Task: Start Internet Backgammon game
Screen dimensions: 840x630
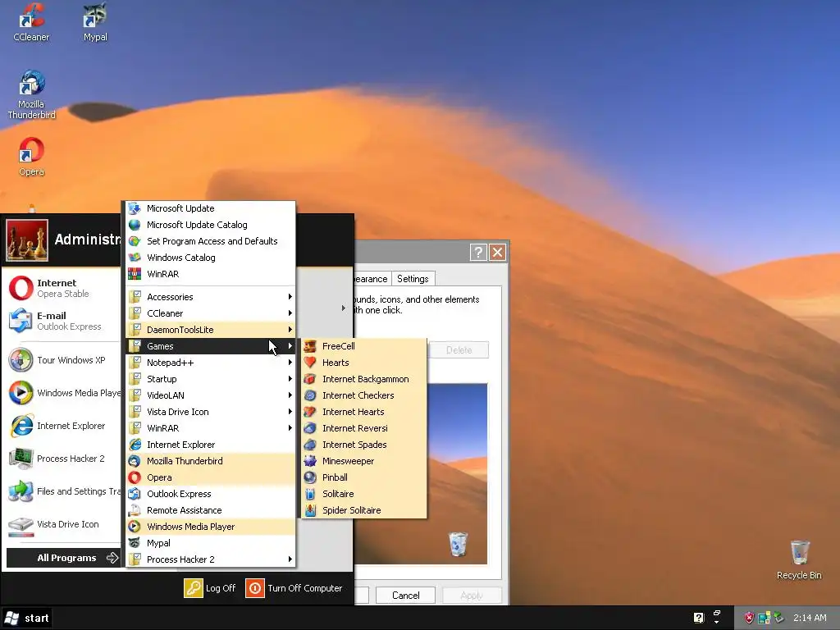Action: (x=364, y=379)
